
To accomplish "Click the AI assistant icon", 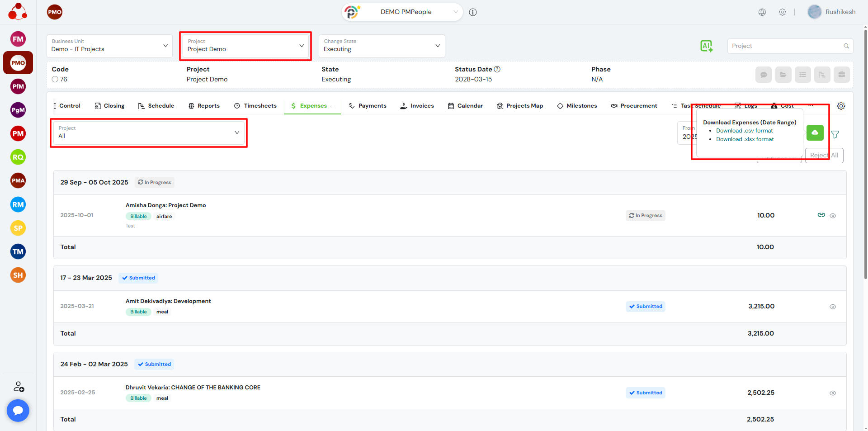I will (706, 46).
